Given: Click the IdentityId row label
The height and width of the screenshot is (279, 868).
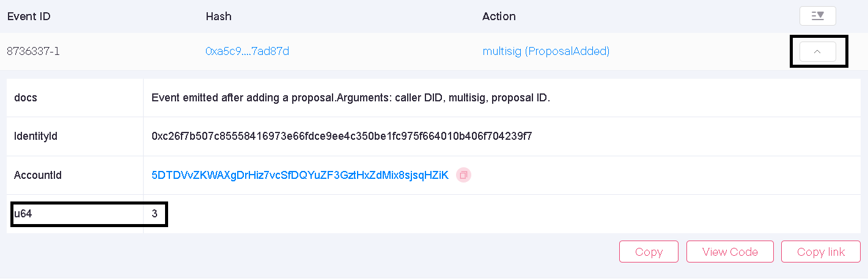Looking at the screenshot, I should coord(35,136).
